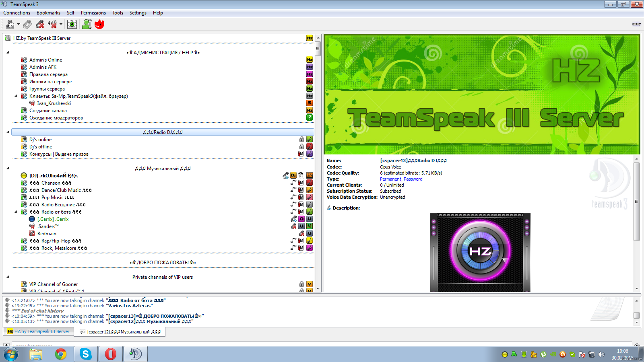Image resolution: width=644 pixels, height=362 pixels.
Task: Select the Rap/Hip-Hop channel
Action: point(55,241)
